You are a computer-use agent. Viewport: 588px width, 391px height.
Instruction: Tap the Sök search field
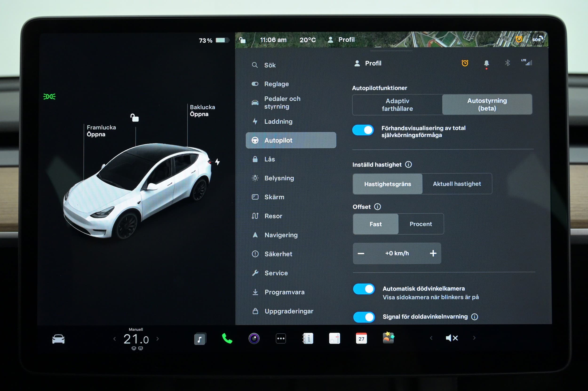click(291, 65)
